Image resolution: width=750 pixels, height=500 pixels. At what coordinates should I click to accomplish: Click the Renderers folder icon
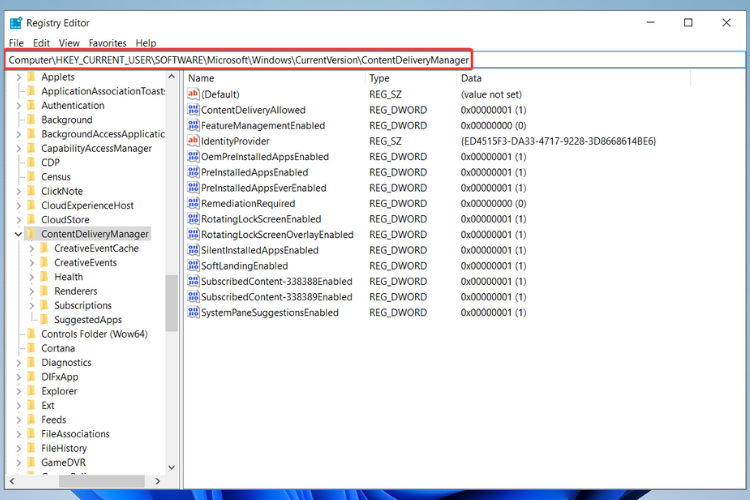(x=44, y=291)
